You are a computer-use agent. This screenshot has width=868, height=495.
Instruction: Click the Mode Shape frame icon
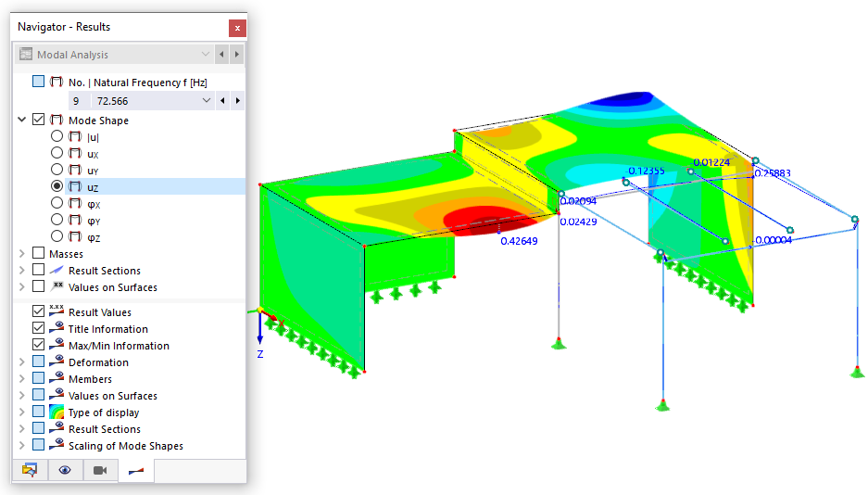57,120
